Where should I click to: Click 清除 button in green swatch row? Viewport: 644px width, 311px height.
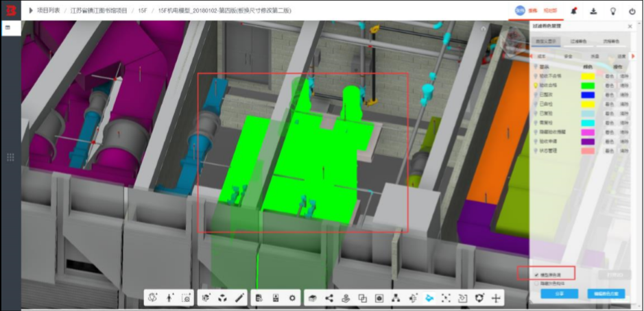pos(624,86)
